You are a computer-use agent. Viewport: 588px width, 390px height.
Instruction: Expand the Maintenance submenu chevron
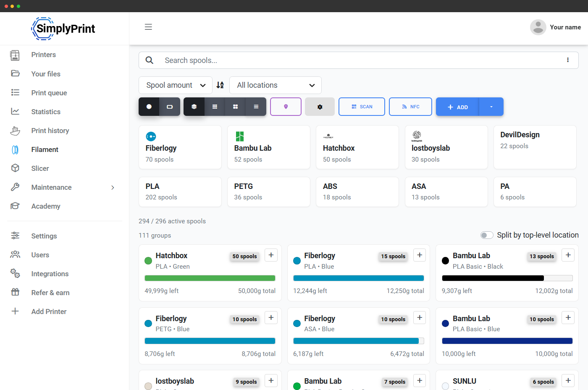click(x=113, y=187)
